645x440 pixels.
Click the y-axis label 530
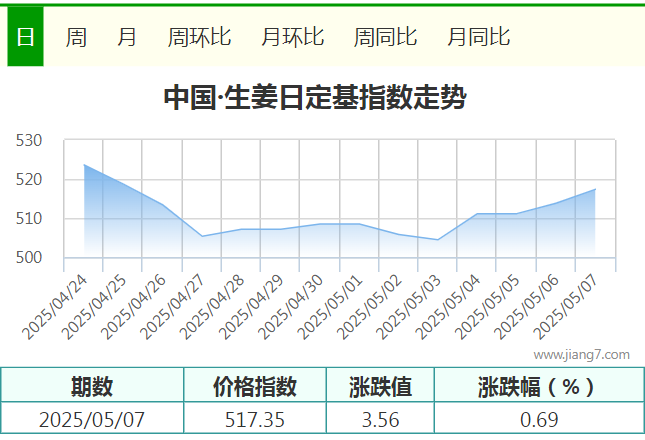tap(29, 141)
